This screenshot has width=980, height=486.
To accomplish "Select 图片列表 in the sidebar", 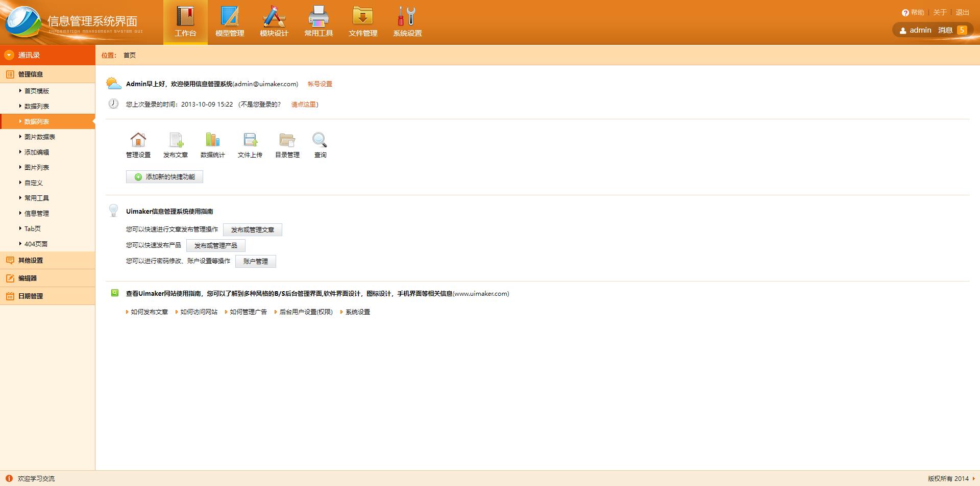I will click(37, 167).
